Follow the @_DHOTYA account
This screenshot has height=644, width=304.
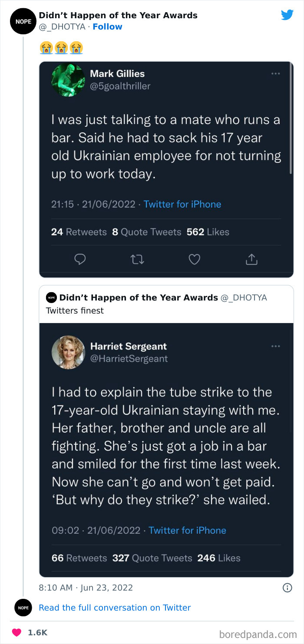click(x=107, y=26)
